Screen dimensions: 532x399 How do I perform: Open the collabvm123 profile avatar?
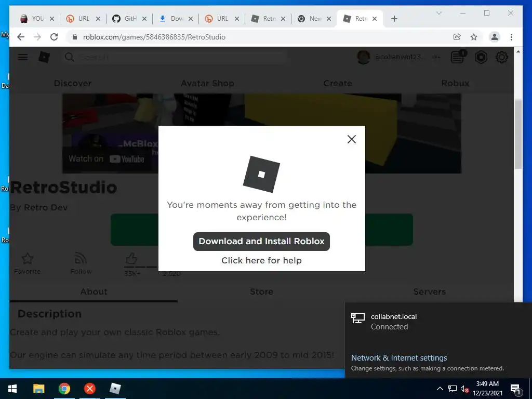pyautogui.click(x=363, y=57)
